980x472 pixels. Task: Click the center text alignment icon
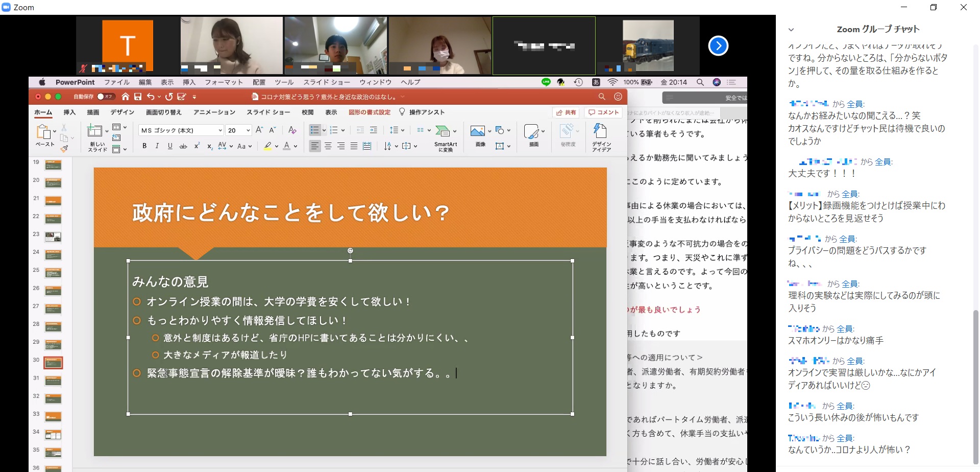328,146
